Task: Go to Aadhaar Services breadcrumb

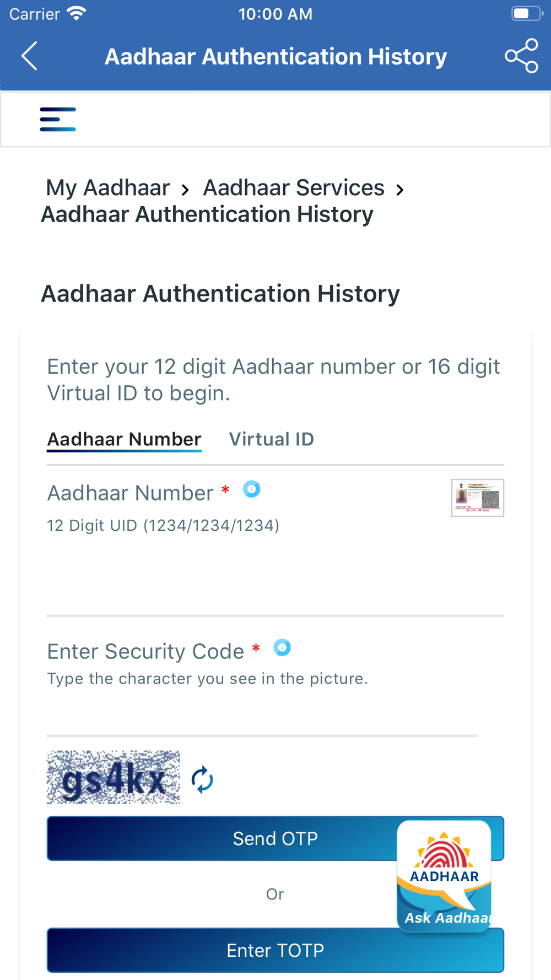Action: tap(294, 188)
